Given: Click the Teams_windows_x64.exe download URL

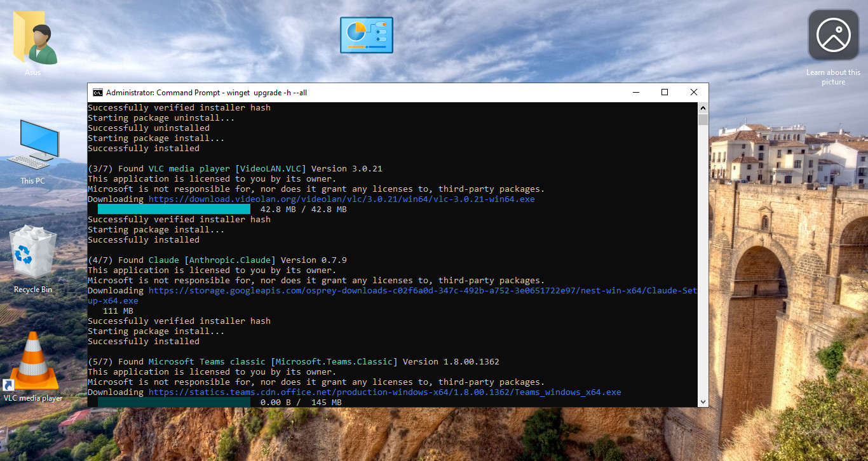Looking at the screenshot, I should point(385,392).
